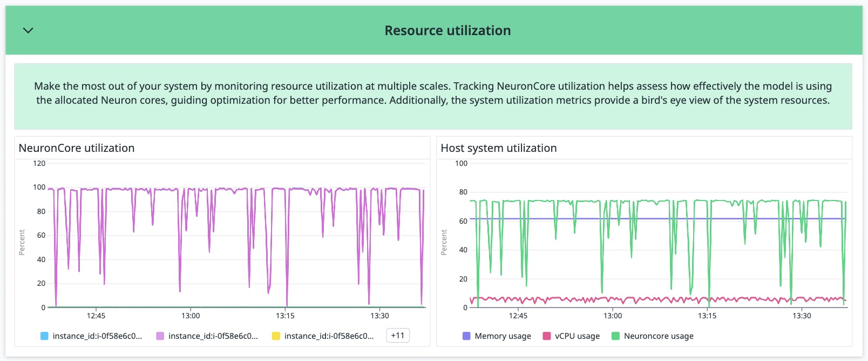Image resolution: width=868 pixels, height=361 pixels.
Task: Click the NeuronCore chart Percent axis label
Action: coord(22,242)
